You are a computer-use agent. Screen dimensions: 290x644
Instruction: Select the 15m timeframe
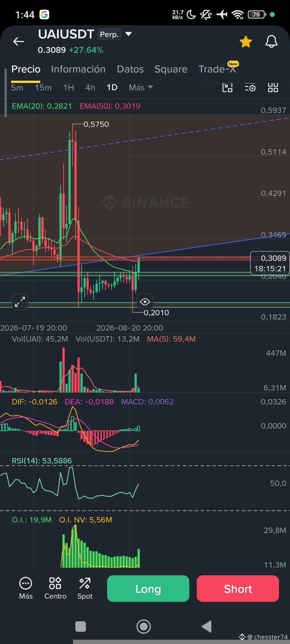43,87
